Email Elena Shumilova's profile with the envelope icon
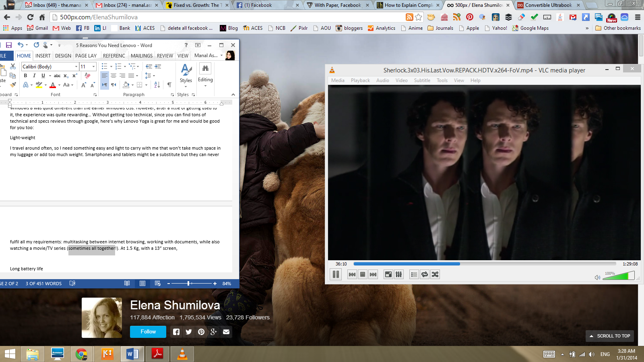Screen dimensions: 644x362 (x=226, y=332)
